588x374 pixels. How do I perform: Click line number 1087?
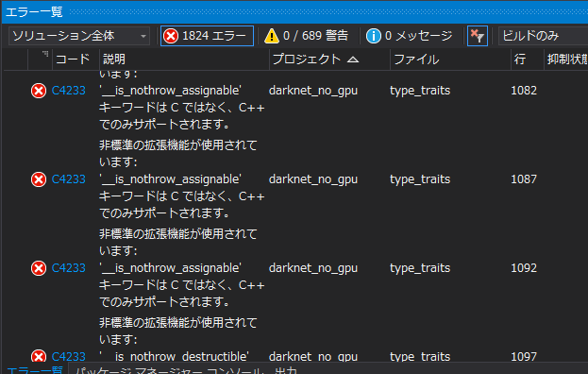[x=524, y=179]
